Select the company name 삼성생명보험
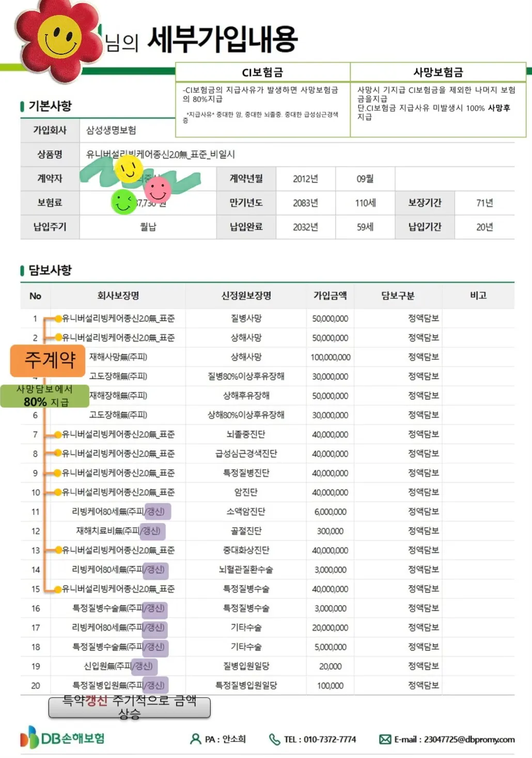 click(111, 130)
